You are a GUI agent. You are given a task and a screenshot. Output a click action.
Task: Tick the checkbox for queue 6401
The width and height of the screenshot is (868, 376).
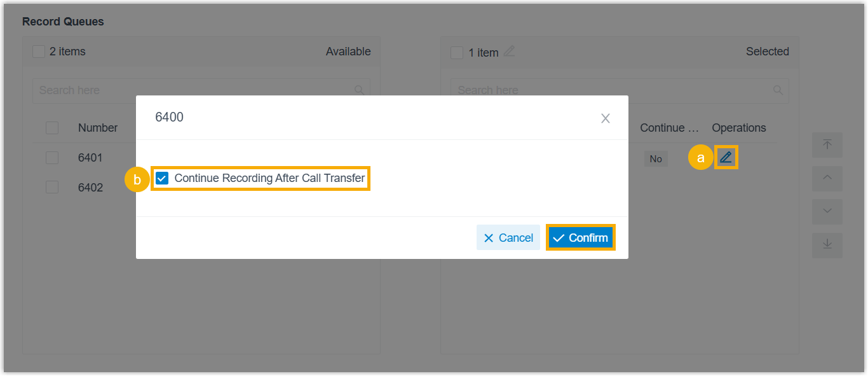(x=52, y=158)
